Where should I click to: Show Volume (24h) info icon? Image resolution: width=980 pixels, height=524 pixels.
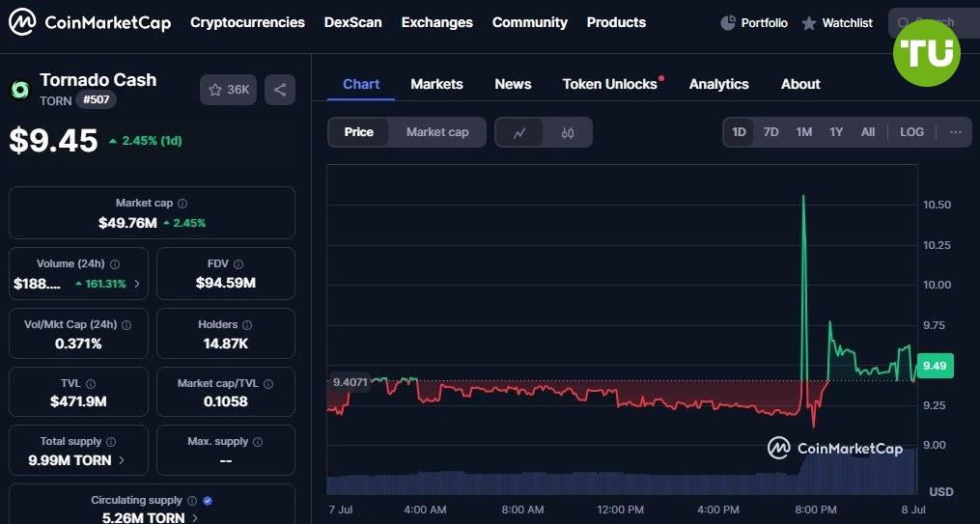(x=115, y=264)
